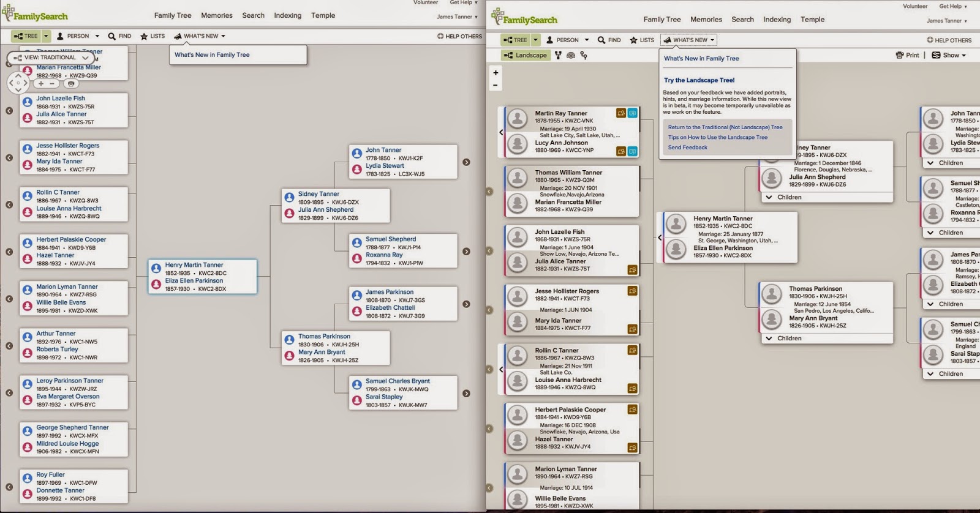
Task: Close WHAT'S NEW menu in right window
Action: pyautogui.click(x=688, y=40)
